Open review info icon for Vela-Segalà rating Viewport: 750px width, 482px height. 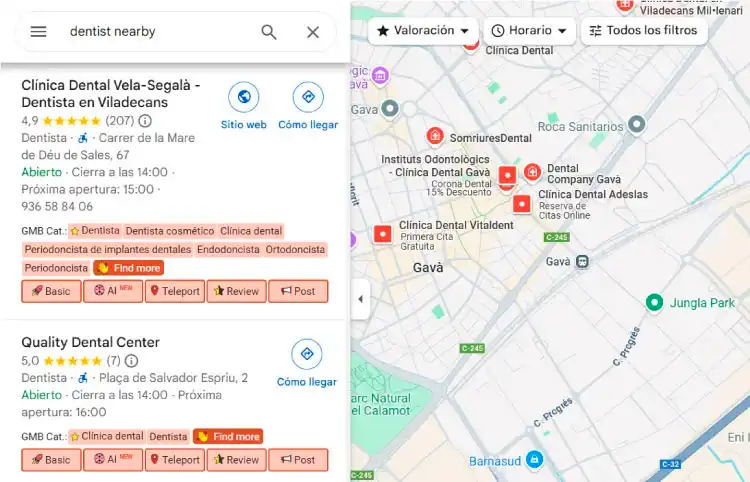[x=145, y=120]
